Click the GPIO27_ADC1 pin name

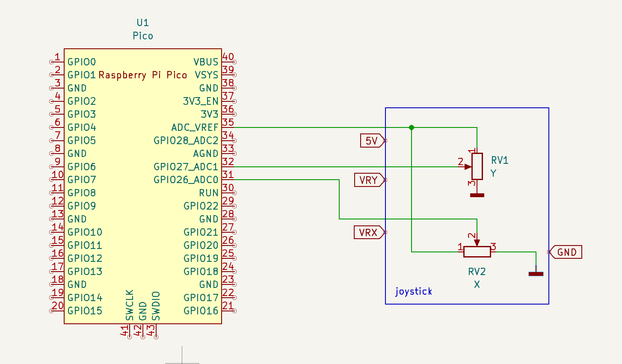pyautogui.click(x=186, y=167)
